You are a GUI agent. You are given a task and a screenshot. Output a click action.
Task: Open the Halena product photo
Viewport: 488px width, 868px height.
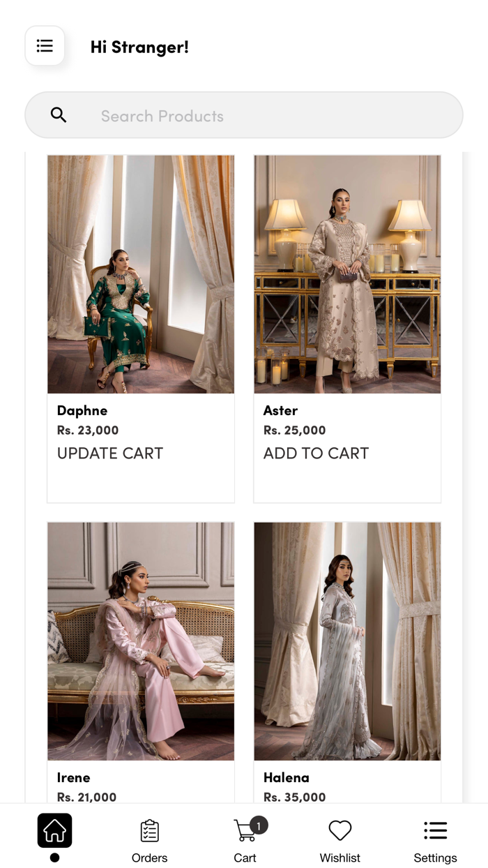pos(347,641)
